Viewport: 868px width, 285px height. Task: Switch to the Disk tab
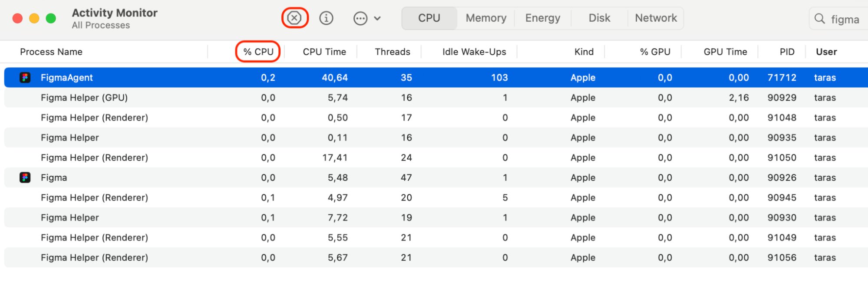coord(599,18)
